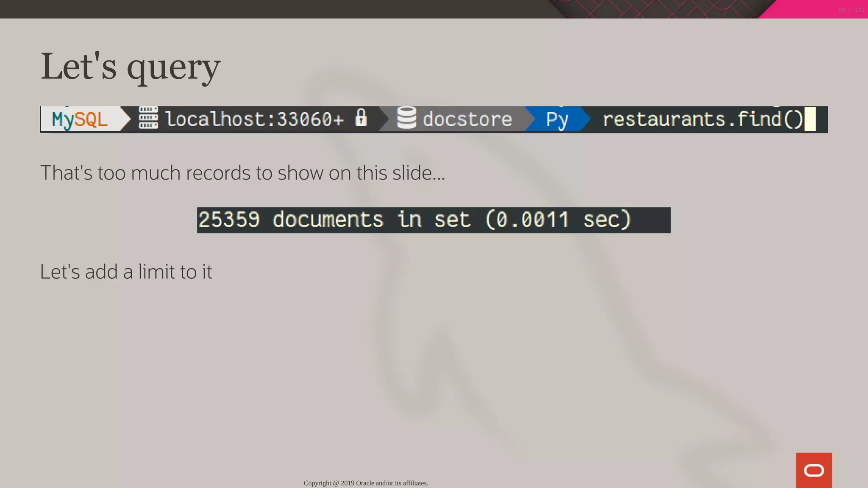Screen dimensions: 868x488
Task: Click the localhost:33060+ host text
Action: (254, 119)
